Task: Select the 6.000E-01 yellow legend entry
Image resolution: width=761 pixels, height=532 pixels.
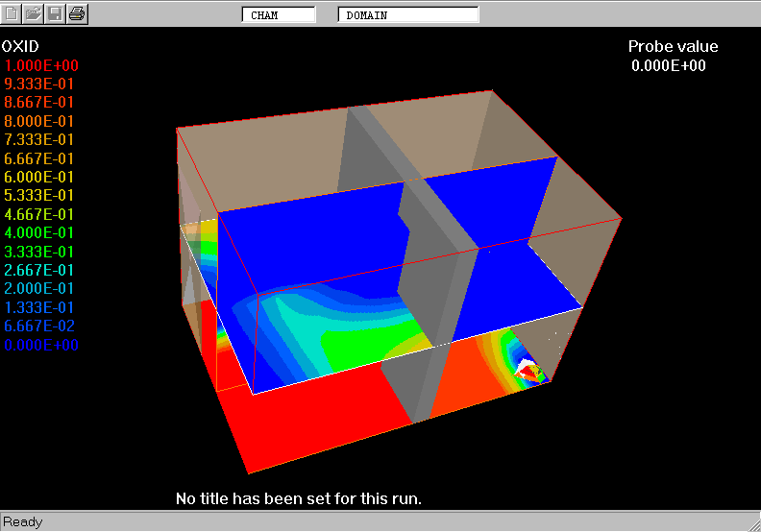Action: pos(39,177)
